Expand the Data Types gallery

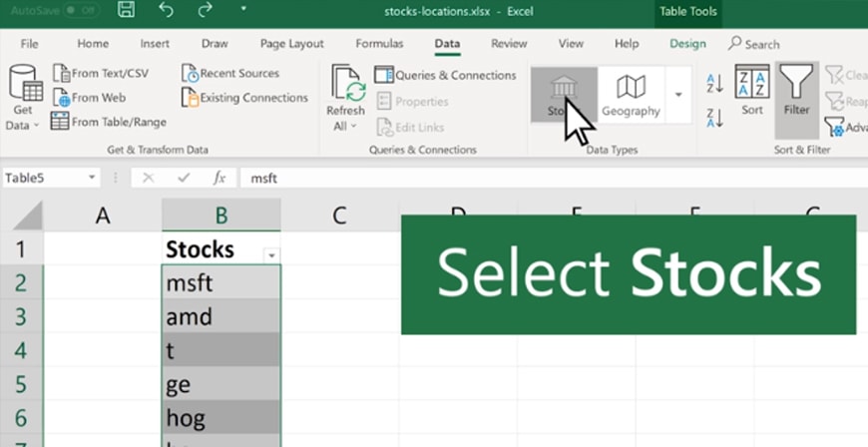678,95
